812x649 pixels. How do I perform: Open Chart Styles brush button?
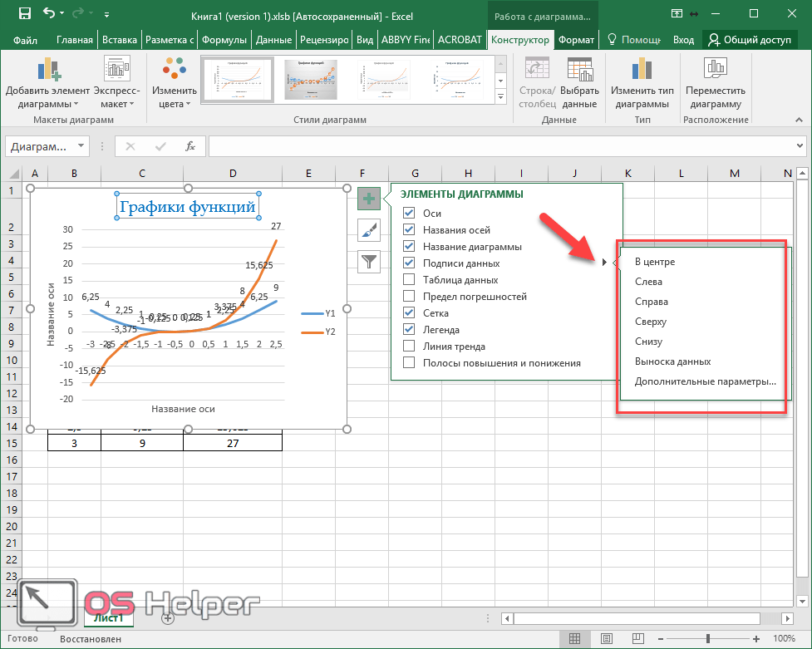click(x=369, y=230)
